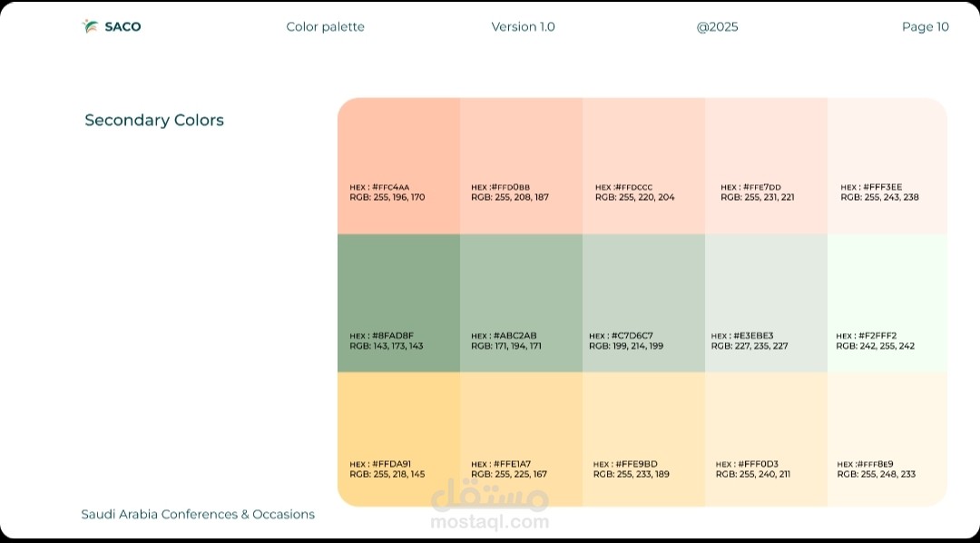Click the Secondary Colors heading
This screenshot has height=543, width=980.
point(154,120)
